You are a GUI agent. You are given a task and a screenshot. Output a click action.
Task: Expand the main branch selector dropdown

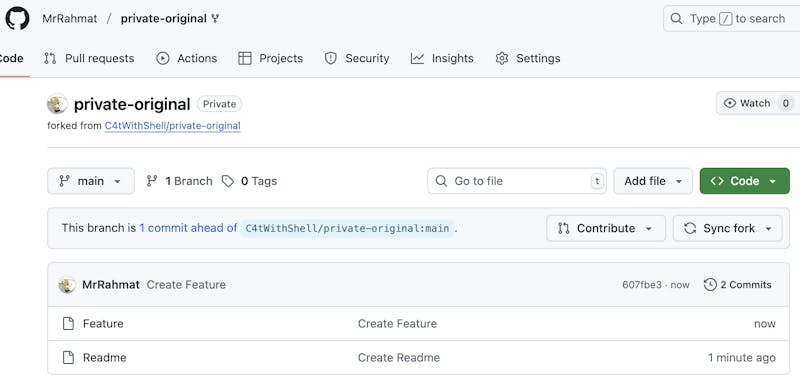91,181
